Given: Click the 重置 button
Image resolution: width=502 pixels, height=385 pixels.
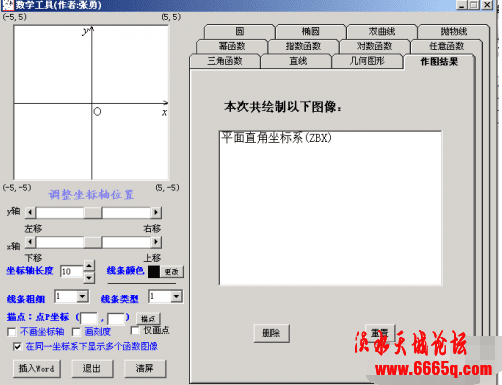Looking at the screenshot, I should [x=380, y=333].
